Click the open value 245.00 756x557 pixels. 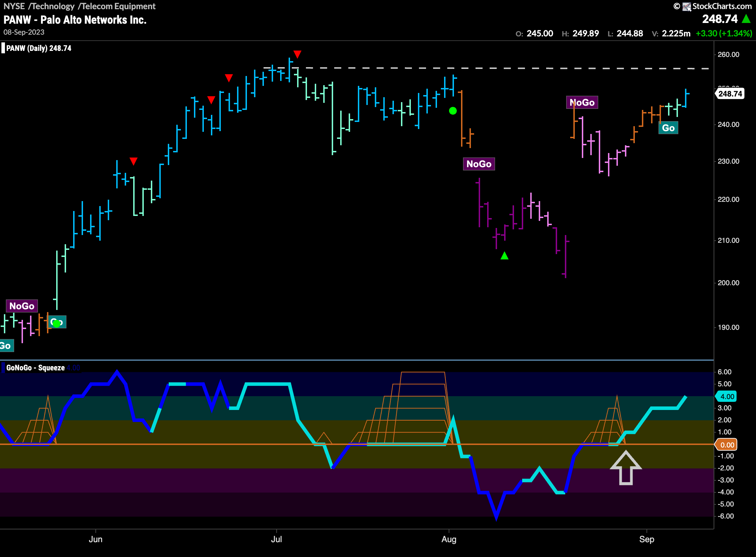point(540,34)
